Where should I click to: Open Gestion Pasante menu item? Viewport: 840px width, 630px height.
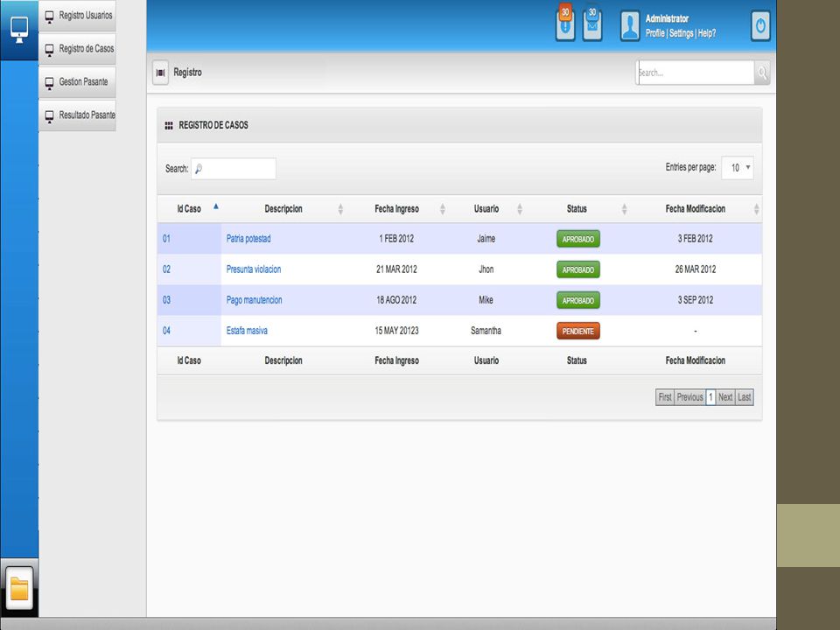click(77, 82)
